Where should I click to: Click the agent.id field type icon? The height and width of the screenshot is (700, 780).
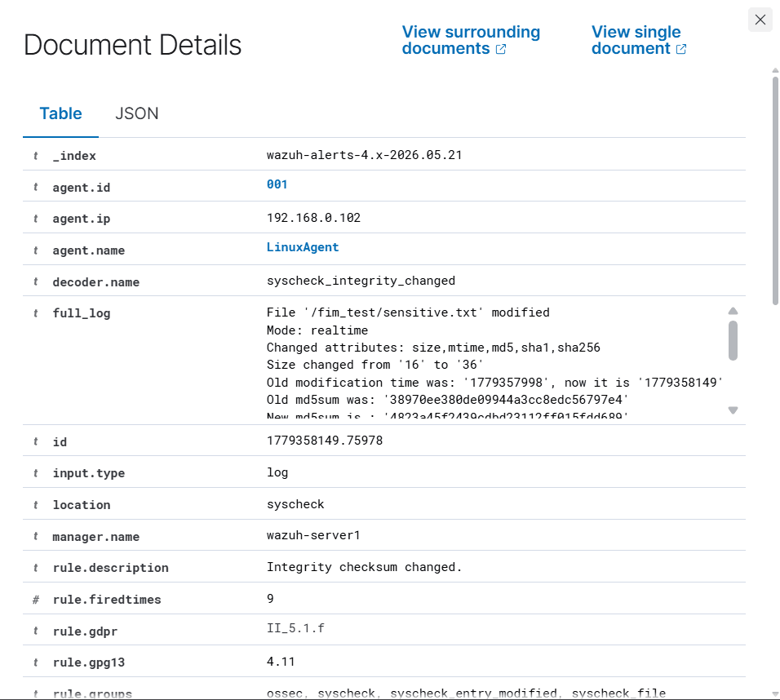[36, 187]
